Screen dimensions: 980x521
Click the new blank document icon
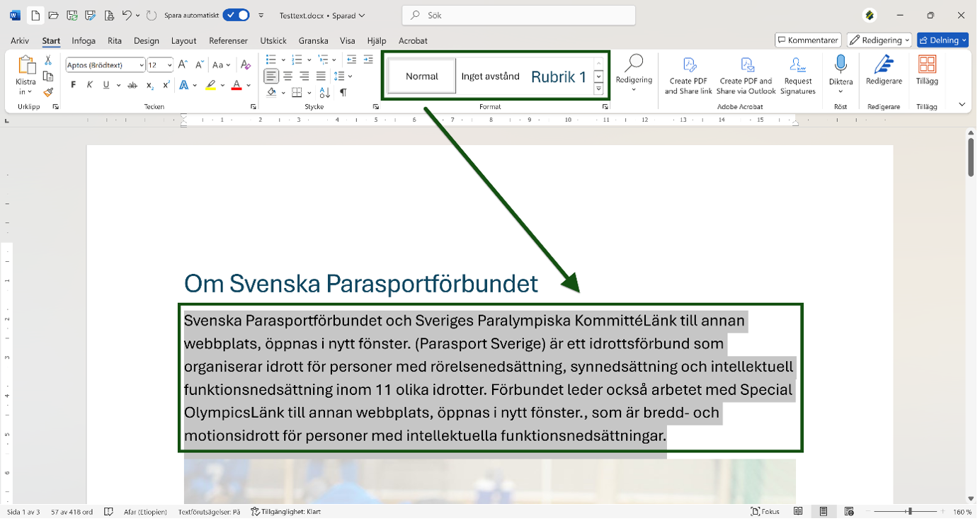click(35, 15)
